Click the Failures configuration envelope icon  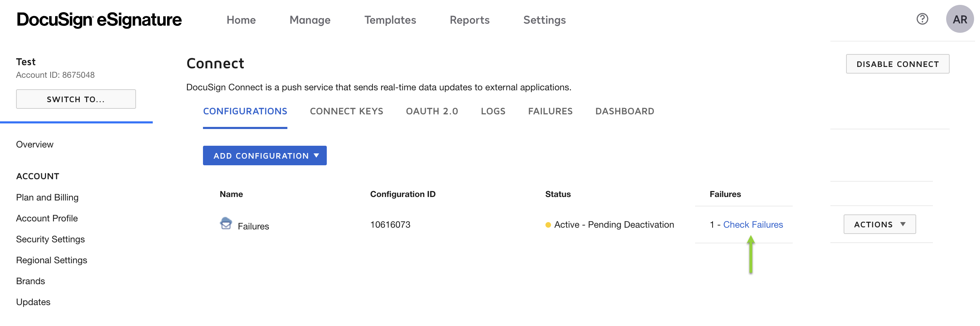[x=226, y=224]
